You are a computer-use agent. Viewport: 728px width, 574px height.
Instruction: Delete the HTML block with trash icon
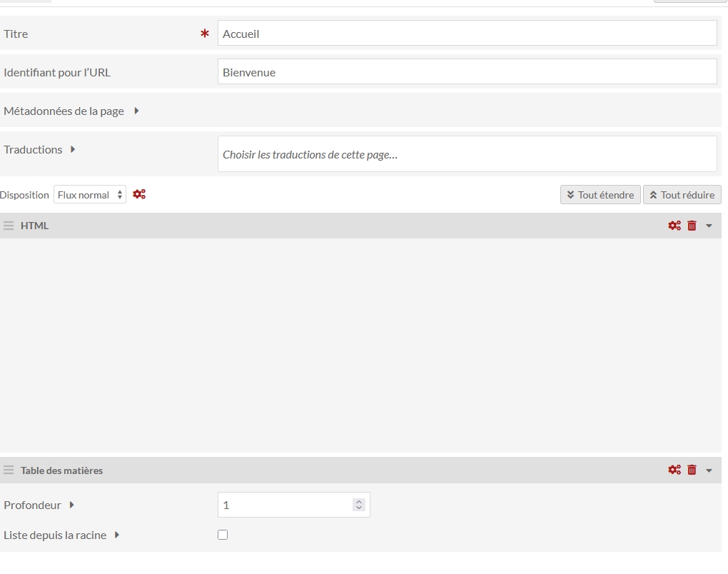tap(692, 226)
